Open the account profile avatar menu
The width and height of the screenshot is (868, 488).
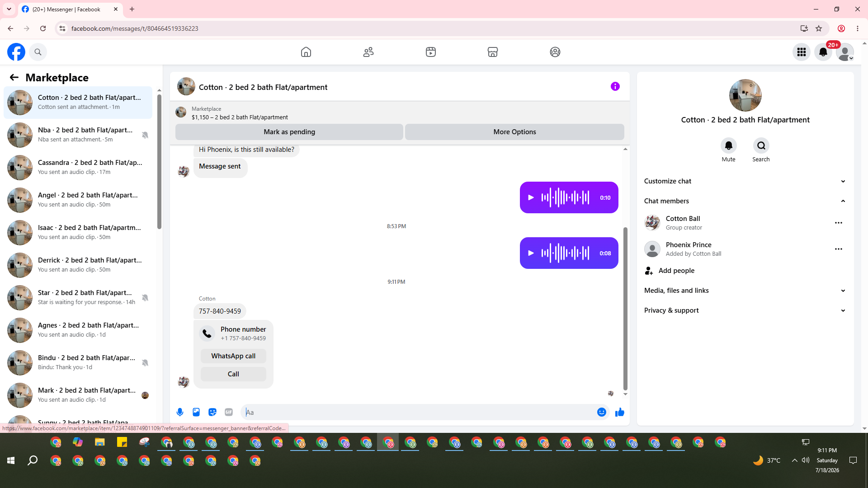point(845,52)
